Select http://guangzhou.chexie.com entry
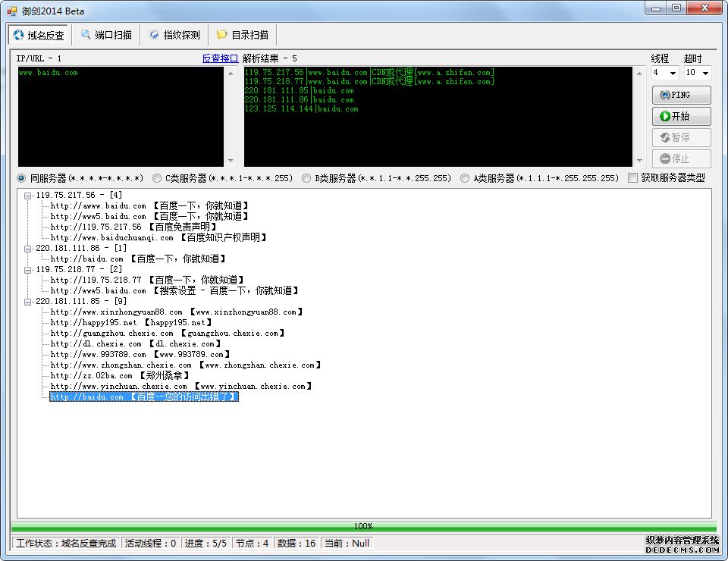 tap(168, 333)
